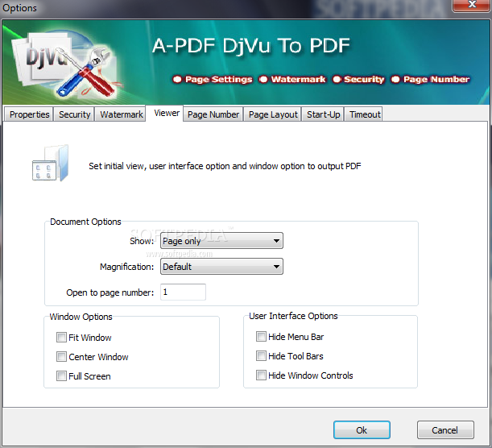This screenshot has width=492, height=448.
Task: Open the Page Layout tab
Action: tap(273, 114)
